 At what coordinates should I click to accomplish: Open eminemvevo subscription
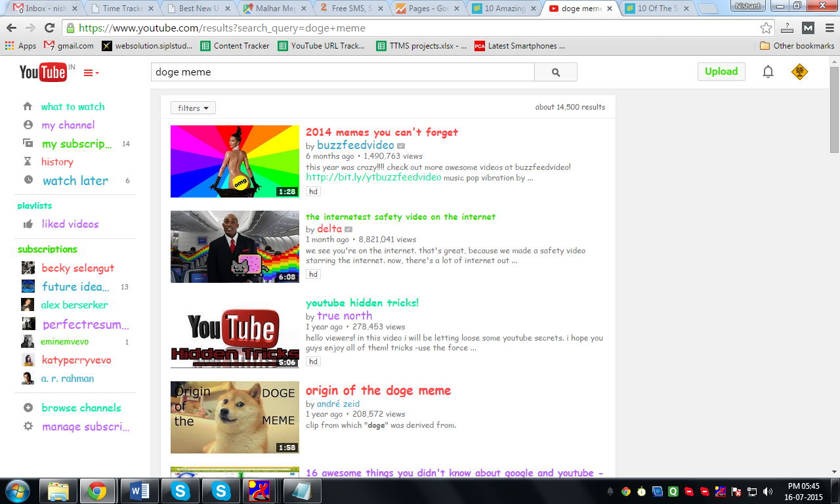point(64,342)
